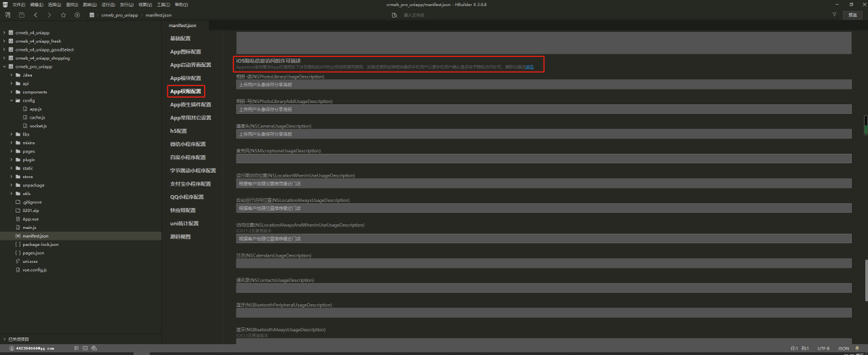Click the file search icon beside search box
Screen dimensions: 868x355
point(394,14)
